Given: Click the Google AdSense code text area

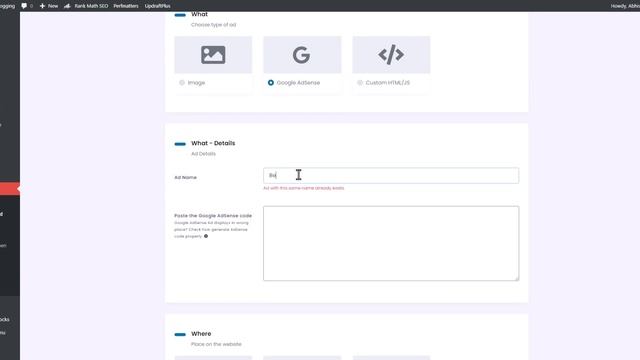Looking at the screenshot, I should point(391,243).
